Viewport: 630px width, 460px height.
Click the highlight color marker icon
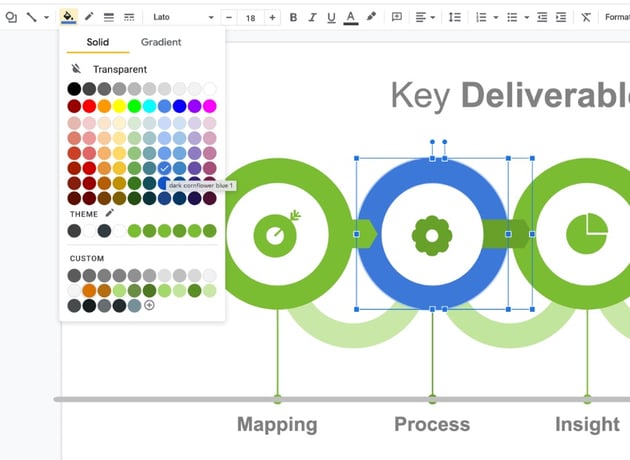point(372,17)
